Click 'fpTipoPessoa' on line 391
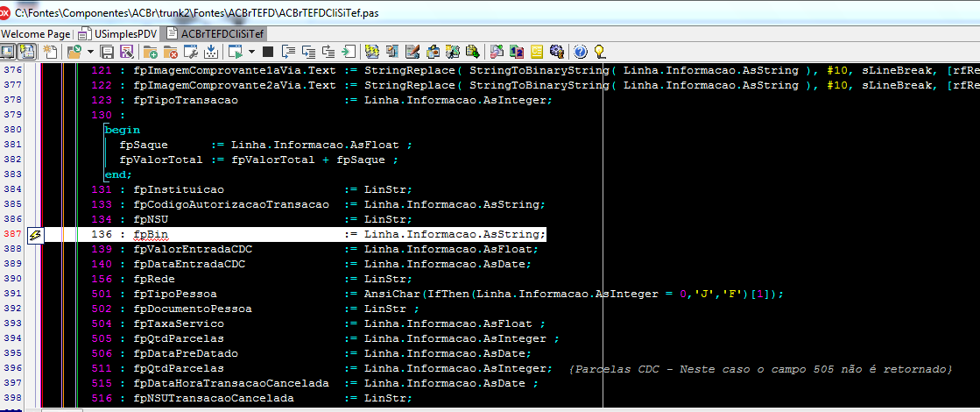Viewport: 980px width, 412px height. (175, 294)
